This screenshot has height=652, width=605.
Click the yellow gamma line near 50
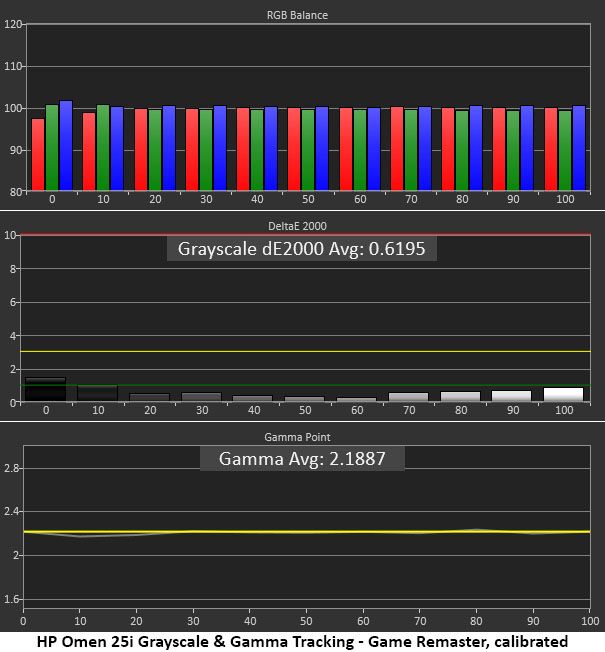(306, 532)
